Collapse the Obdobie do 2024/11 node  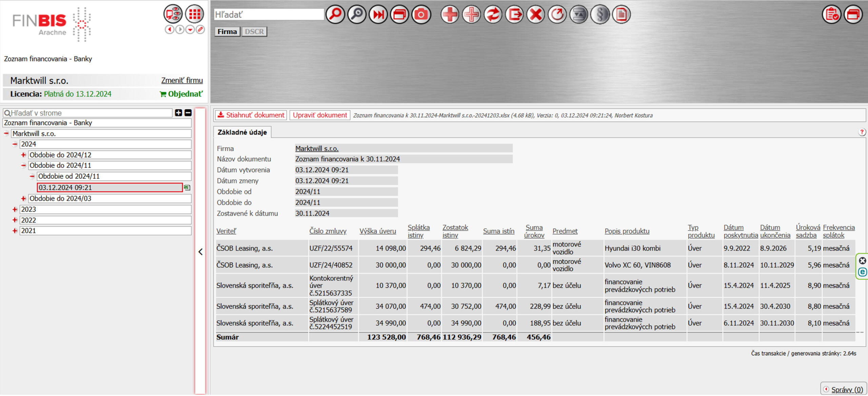click(x=23, y=166)
